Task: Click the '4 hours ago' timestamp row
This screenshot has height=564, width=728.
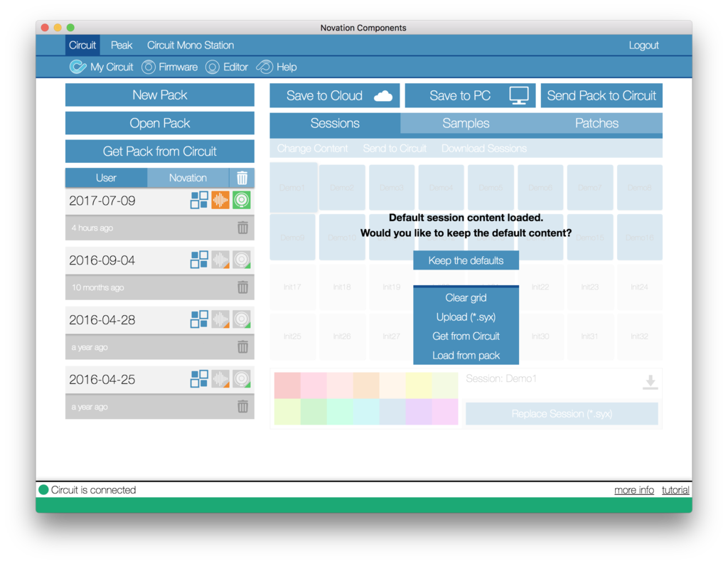Action: point(160,228)
